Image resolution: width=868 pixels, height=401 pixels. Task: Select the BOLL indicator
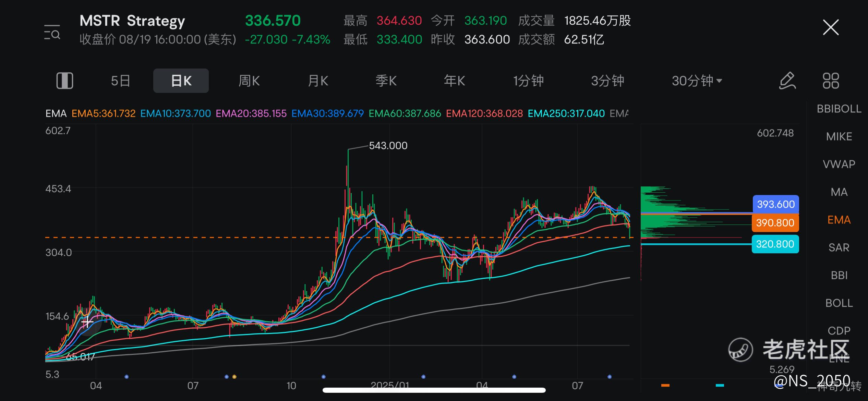839,303
